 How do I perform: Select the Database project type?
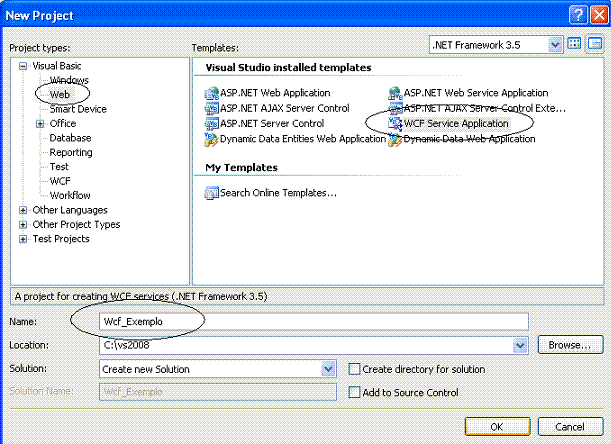point(70,138)
